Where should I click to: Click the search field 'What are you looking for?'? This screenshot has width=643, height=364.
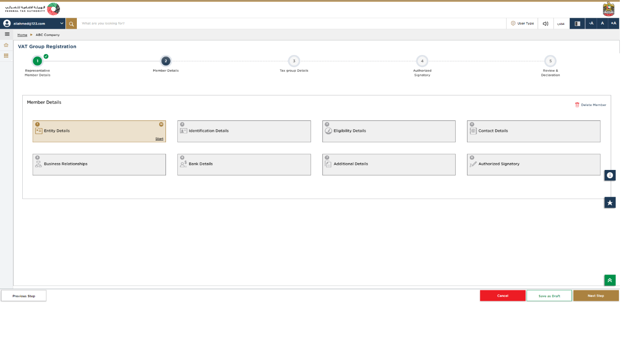(291, 24)
